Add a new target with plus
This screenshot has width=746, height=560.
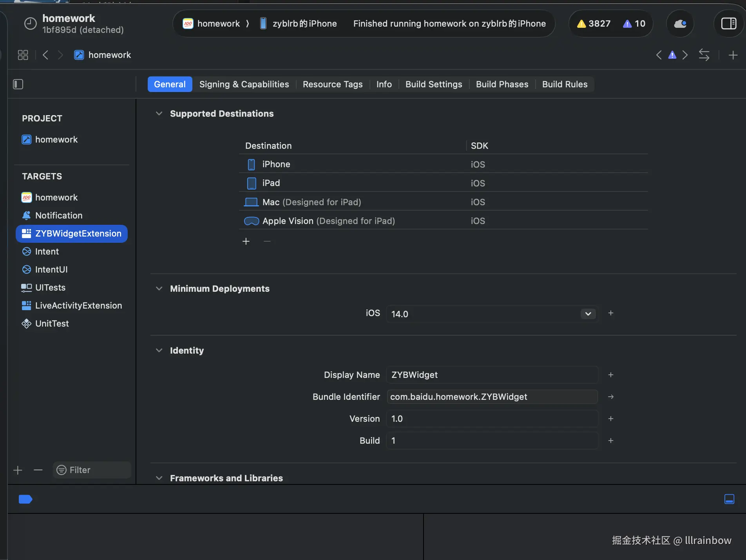(x=18, y=470)
